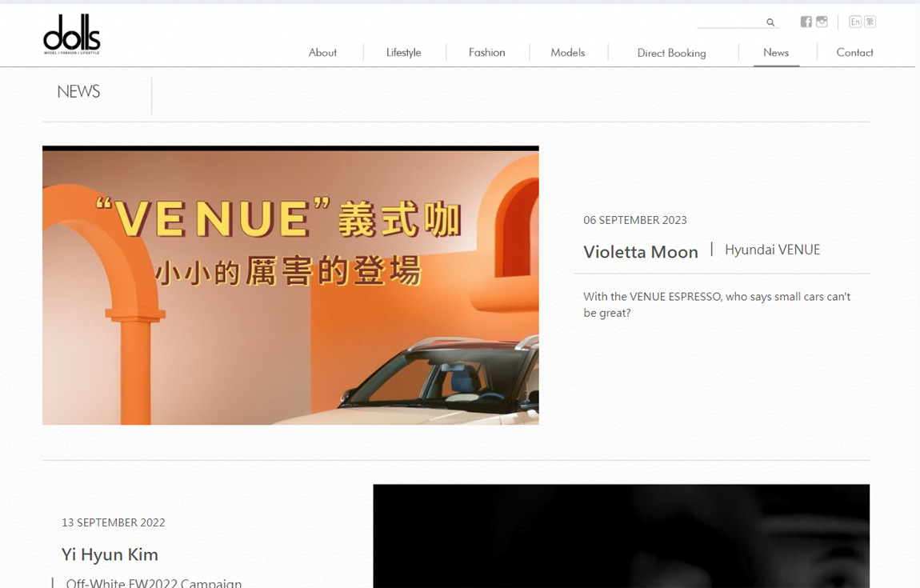Focus the search text field

(729, 22)
